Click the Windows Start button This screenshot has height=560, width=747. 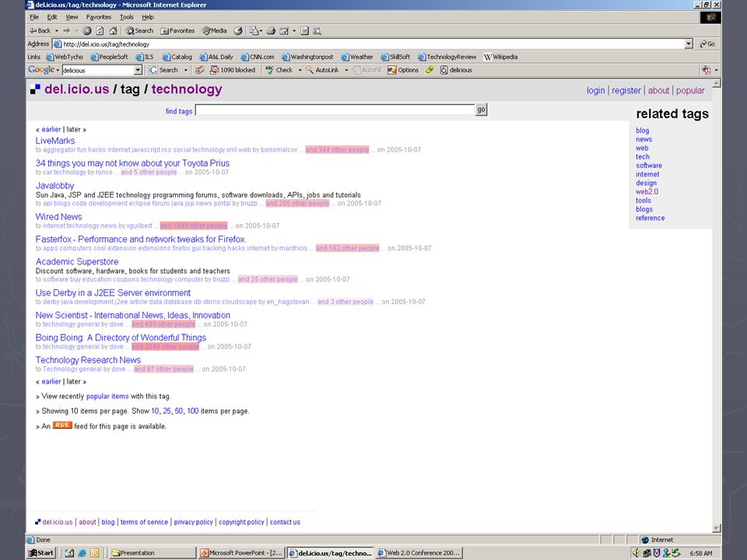pos(41,553)
